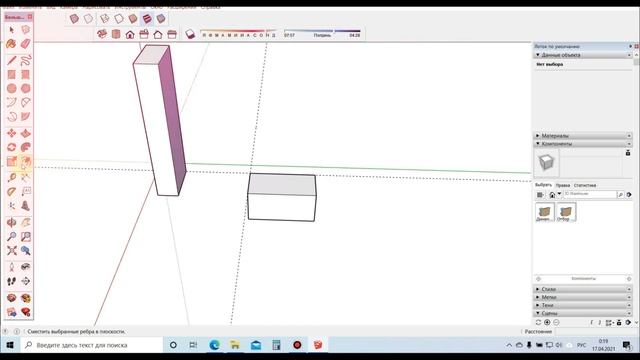Image resolution: width=640 pixels, height=360 pixels.
Task: Click the 3D Warehouse search field
Action: click(590, 195)
